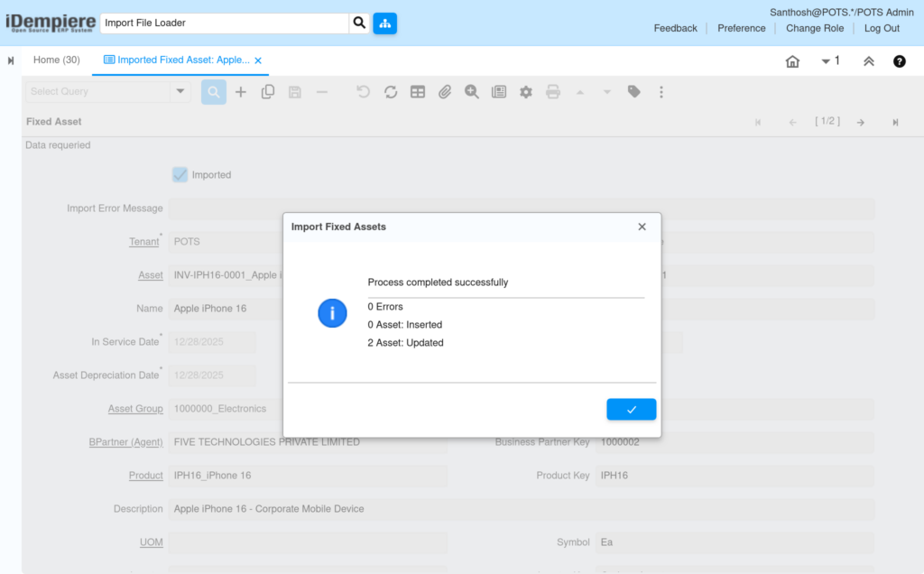Click the Business Partner Key field
924x574 pixels.
point(735,442)
